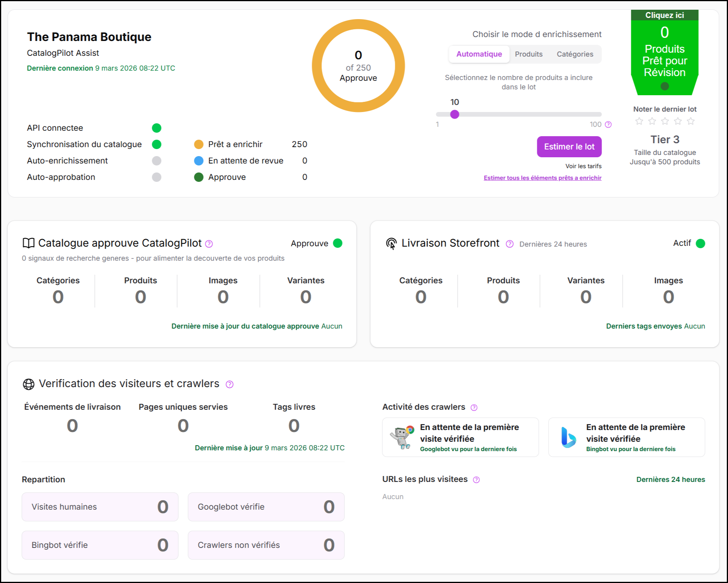Click the Bing logo icon
The image size is (728, 583).
pos(568,437)
